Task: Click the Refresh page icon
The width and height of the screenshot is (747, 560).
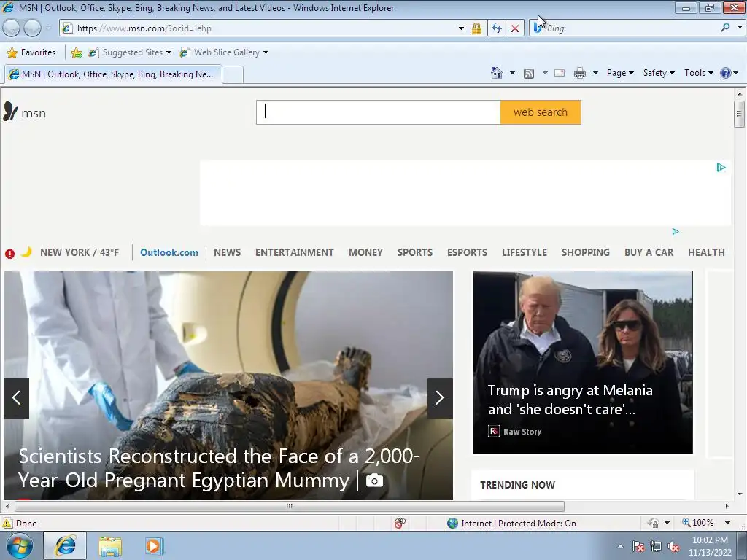Action: (x=497, y=28)
